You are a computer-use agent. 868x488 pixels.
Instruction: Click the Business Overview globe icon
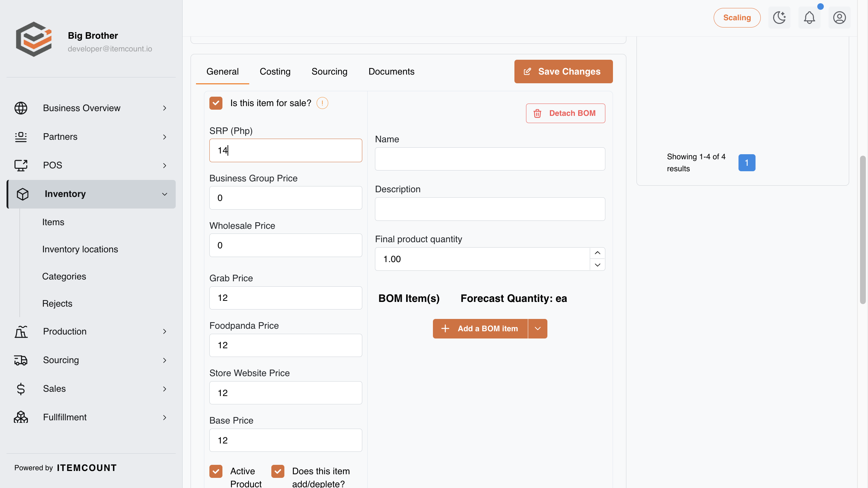[x=21, y=108]
